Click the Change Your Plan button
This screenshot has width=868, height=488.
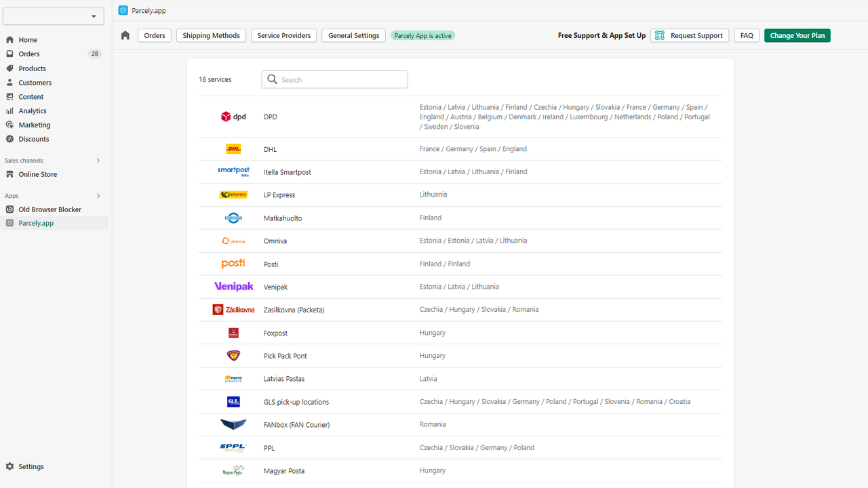click(797, 36)
